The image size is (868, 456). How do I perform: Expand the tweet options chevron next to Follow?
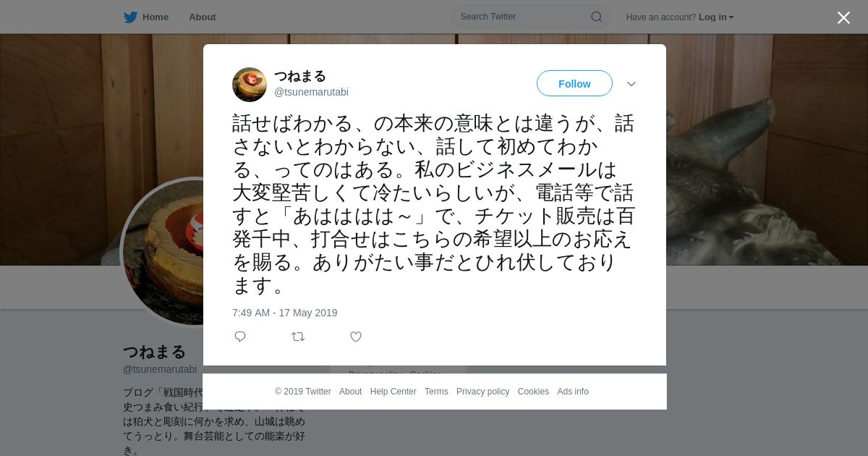[x=631, y=84]
